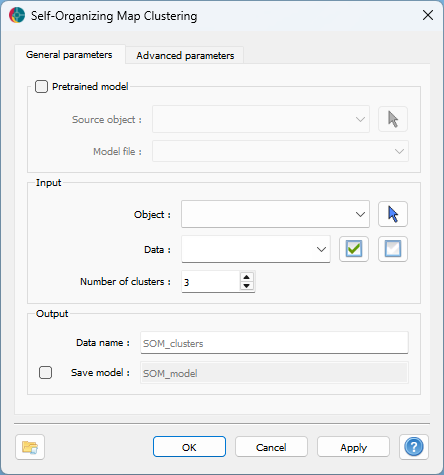Open the Source object dropdown

[261, 119]
